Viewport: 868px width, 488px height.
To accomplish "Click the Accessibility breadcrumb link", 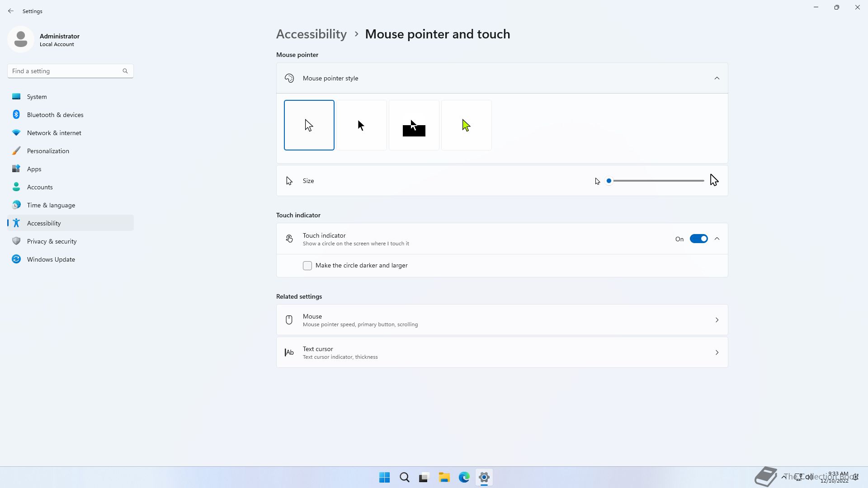I will coord(311,34).
